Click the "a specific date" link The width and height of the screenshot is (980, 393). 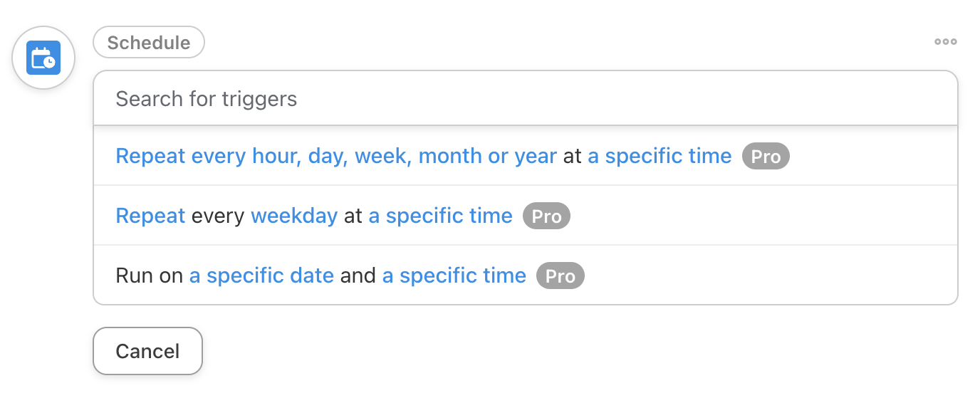[261, 276]
